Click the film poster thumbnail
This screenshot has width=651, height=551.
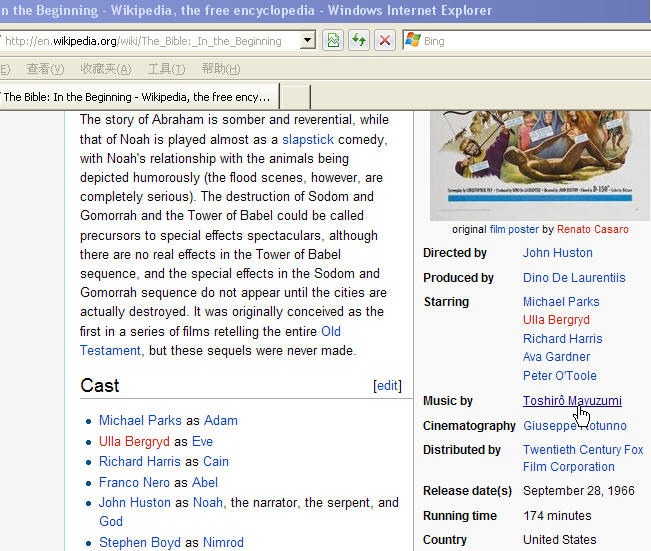click(539, 165)
